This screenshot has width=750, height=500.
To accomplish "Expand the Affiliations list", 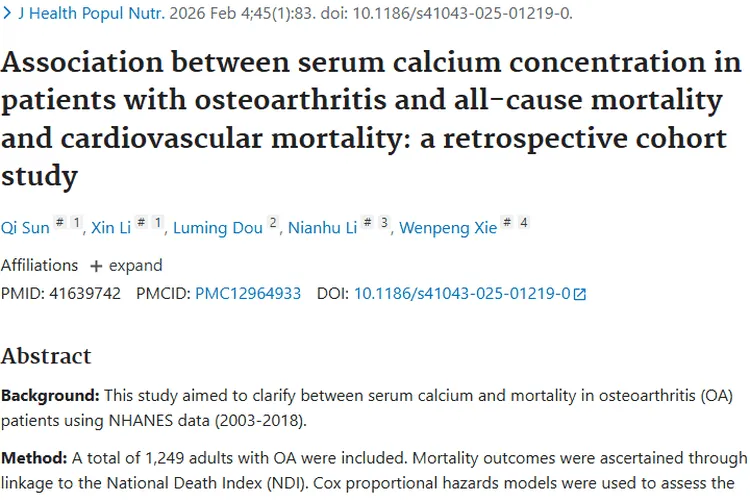I will pos(135,266).
